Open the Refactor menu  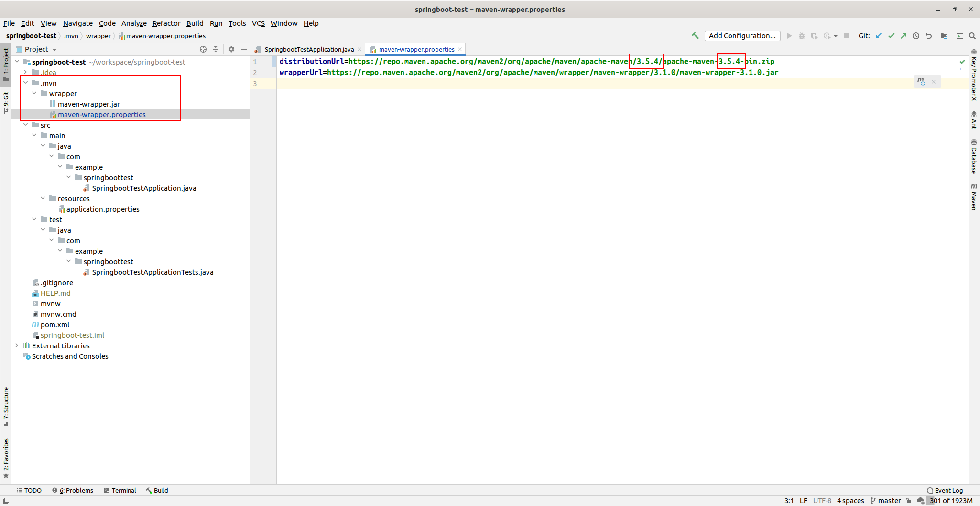pos(166,23)
